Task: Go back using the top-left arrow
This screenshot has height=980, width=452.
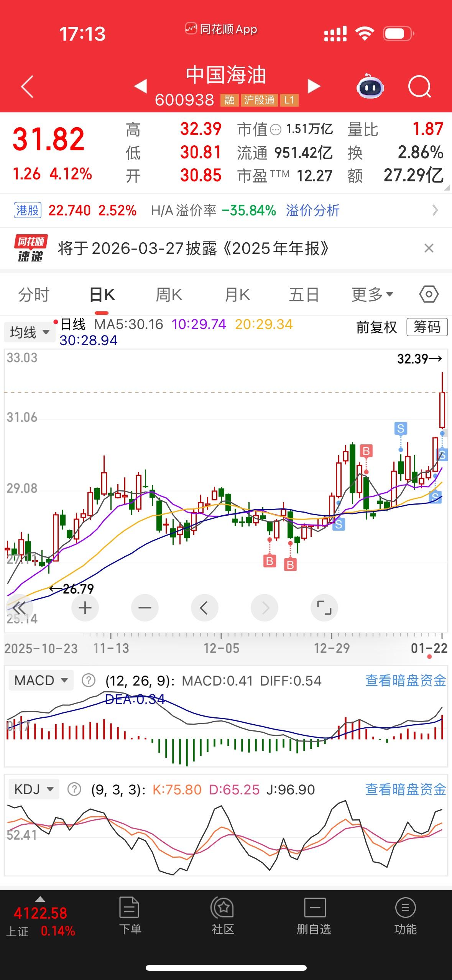Action: tap(27, 87)
